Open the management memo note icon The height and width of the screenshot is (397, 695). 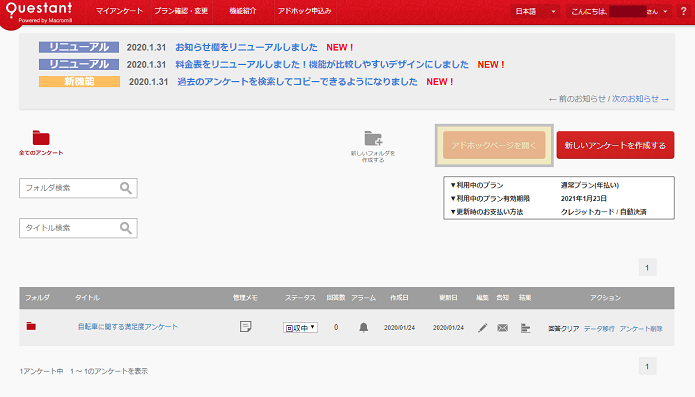coord(246,327)
